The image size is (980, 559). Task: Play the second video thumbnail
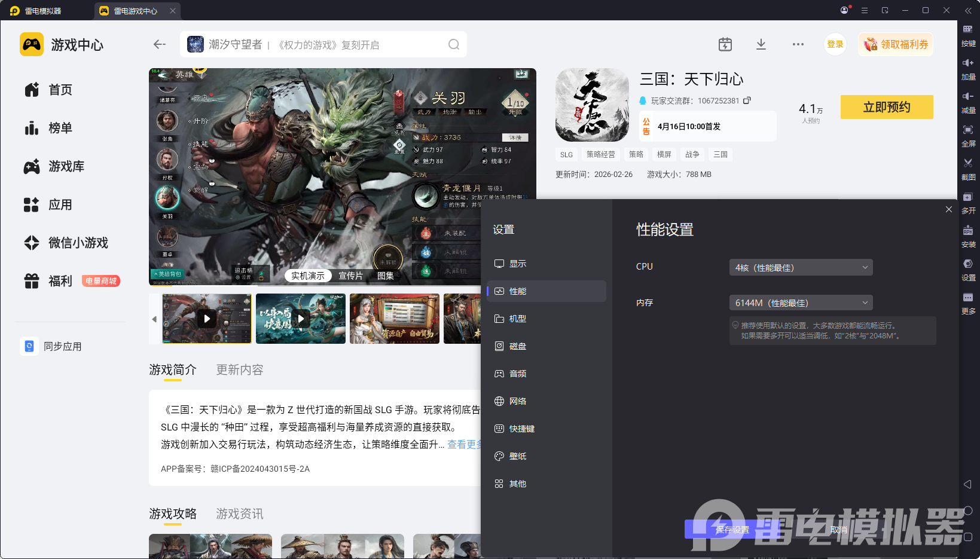click(x=301, y=319)
